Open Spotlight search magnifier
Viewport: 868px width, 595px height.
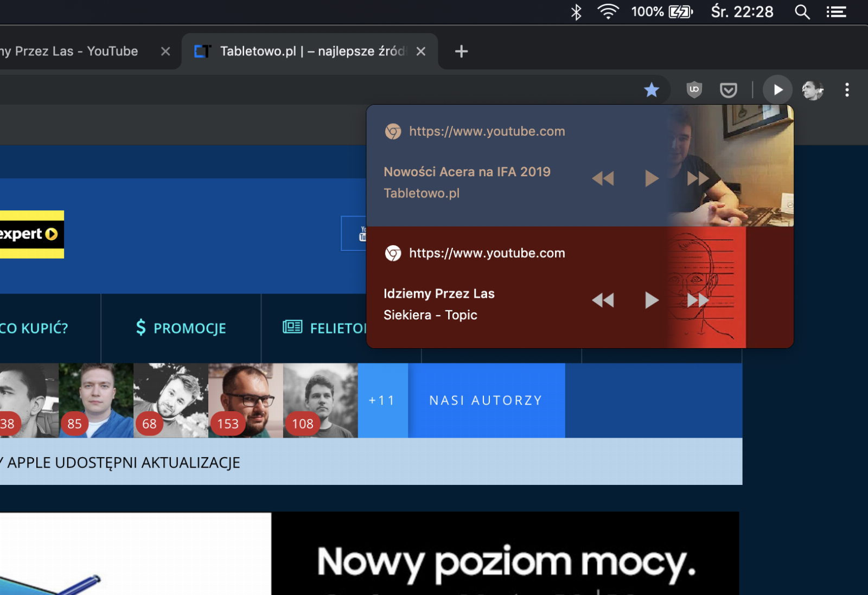click(802, 12)
